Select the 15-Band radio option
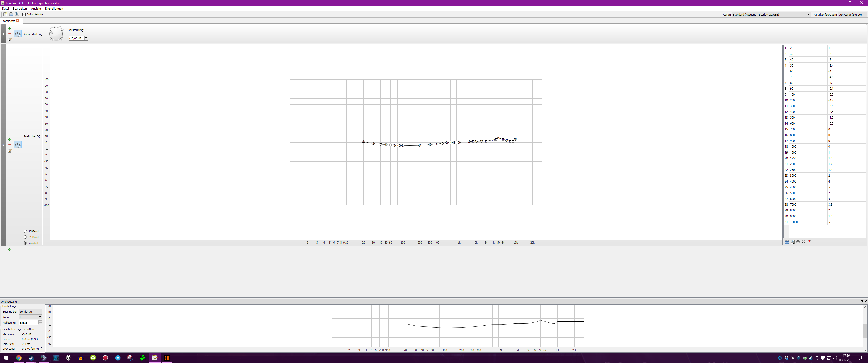The width and height of the screenshot is (868, 363). (x=25, y=231)
